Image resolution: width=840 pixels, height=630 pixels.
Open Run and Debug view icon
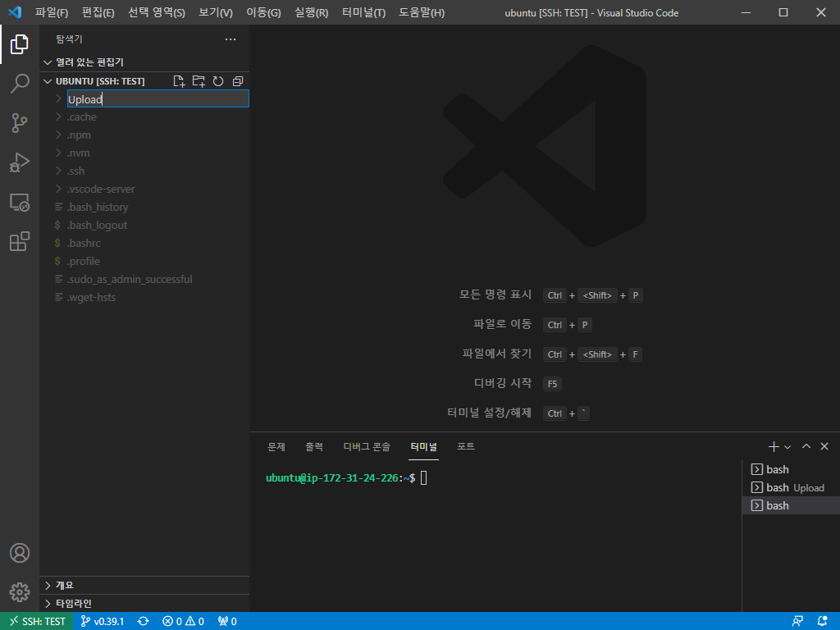(20, 162)
